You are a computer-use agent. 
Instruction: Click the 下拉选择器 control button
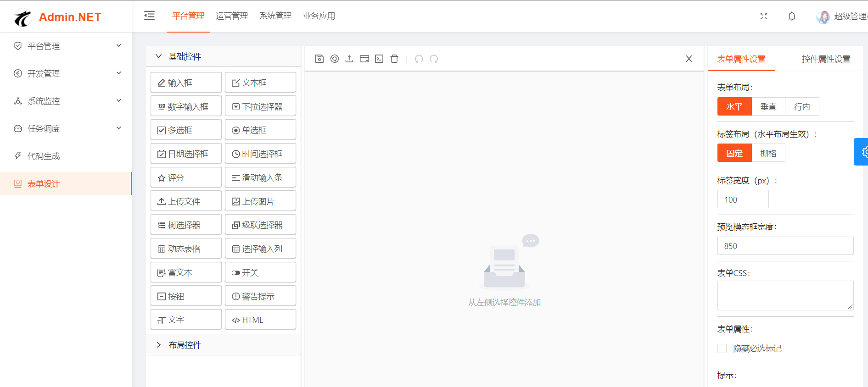(260, 107)
